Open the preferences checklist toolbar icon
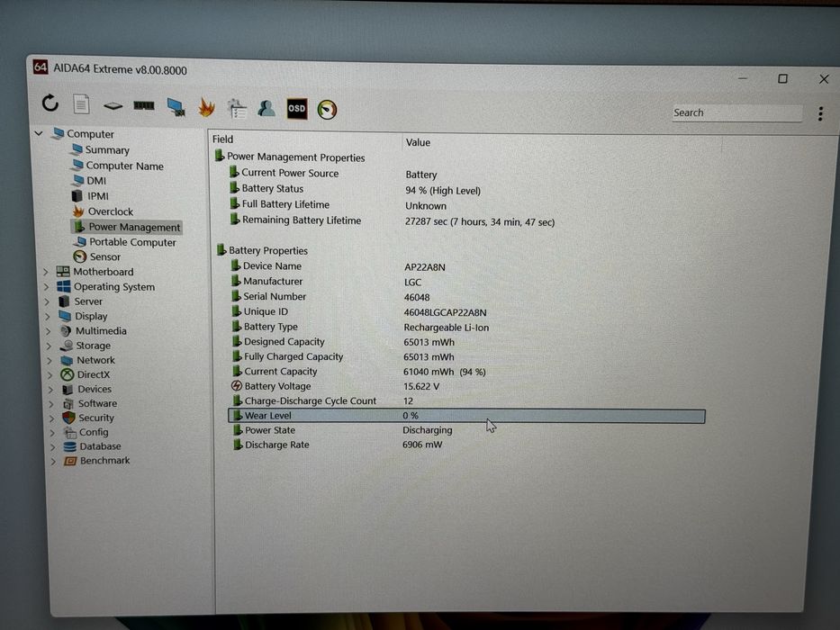This screenshot has height=630, width=840. click(236, 108)
